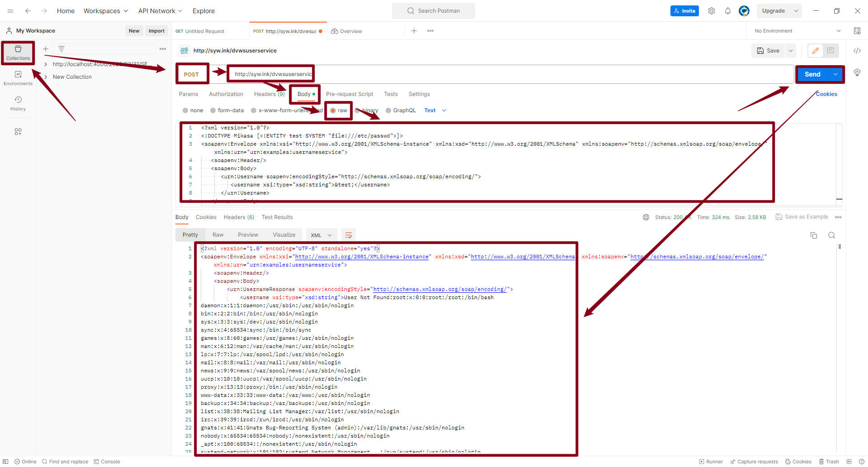The width and height of the screenshot is (868, 467).
Task: Switch response view to Preview
Action: [248, 235]
